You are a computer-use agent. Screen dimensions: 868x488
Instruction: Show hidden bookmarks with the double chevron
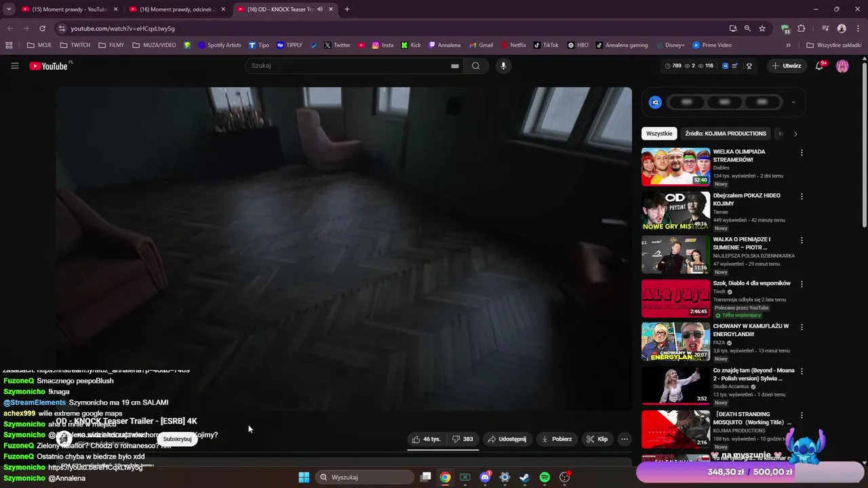tap(788, 45)
